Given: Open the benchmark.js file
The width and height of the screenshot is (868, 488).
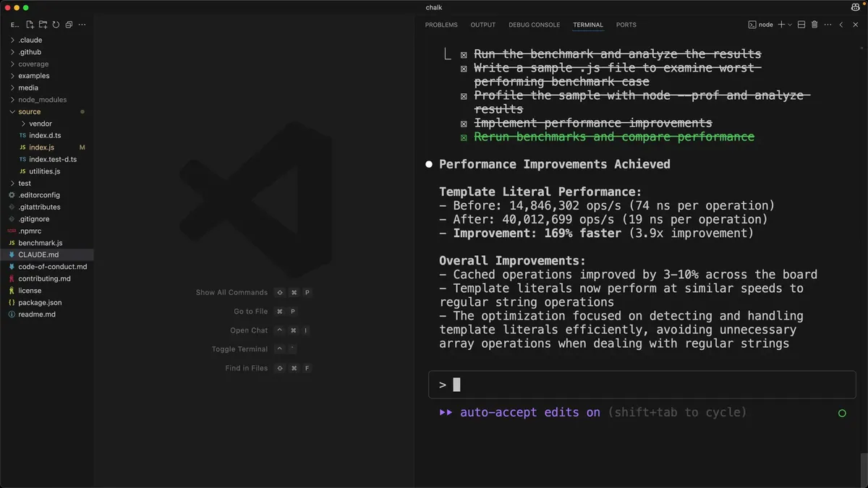Looking at the screenshot, I should click(x=41, y=243).
